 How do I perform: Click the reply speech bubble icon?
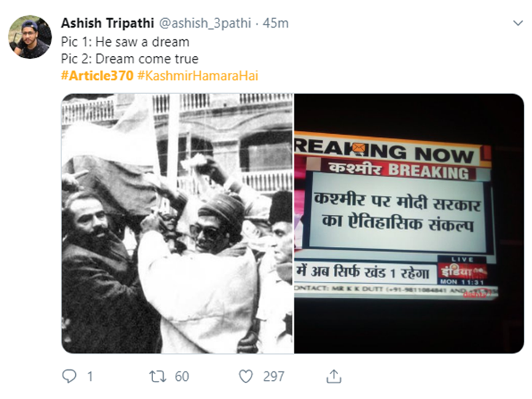[x=69, y=376]
